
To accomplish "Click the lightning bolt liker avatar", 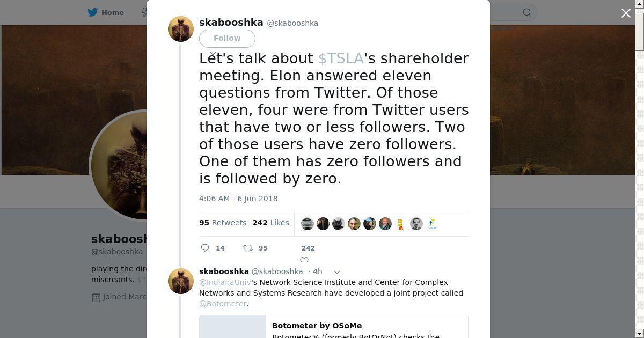I will 431,224.
